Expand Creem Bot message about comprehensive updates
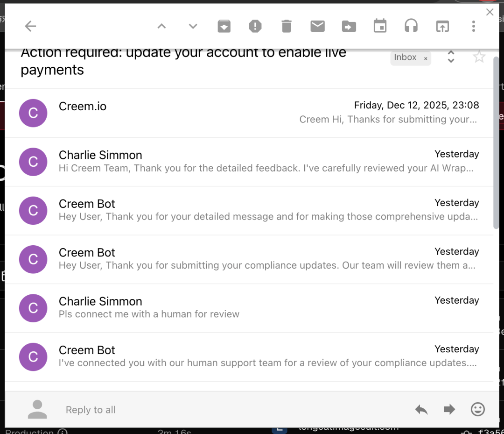Image resolution: width=504 pixels, height=434 pixels. pos(249,211)
